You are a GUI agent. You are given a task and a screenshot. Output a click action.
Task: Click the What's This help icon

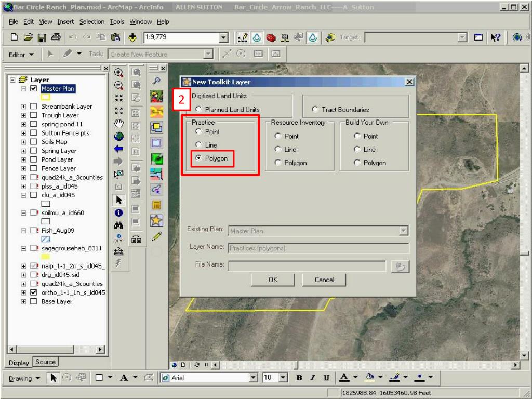click(x=495, y=37)
